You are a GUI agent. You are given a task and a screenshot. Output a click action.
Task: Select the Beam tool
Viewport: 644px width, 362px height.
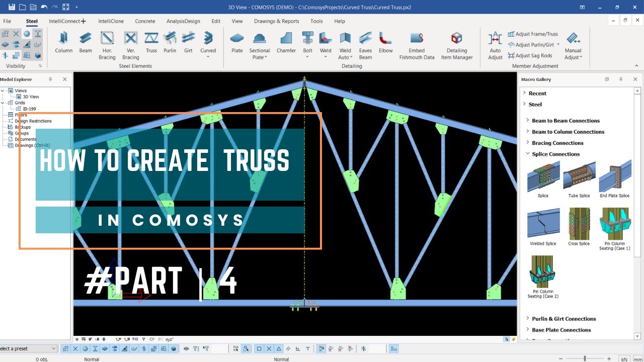(86, 42)
